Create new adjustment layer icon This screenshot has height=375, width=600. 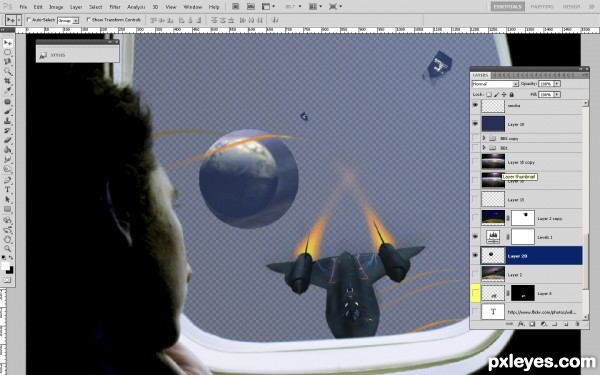coord(543,324)
